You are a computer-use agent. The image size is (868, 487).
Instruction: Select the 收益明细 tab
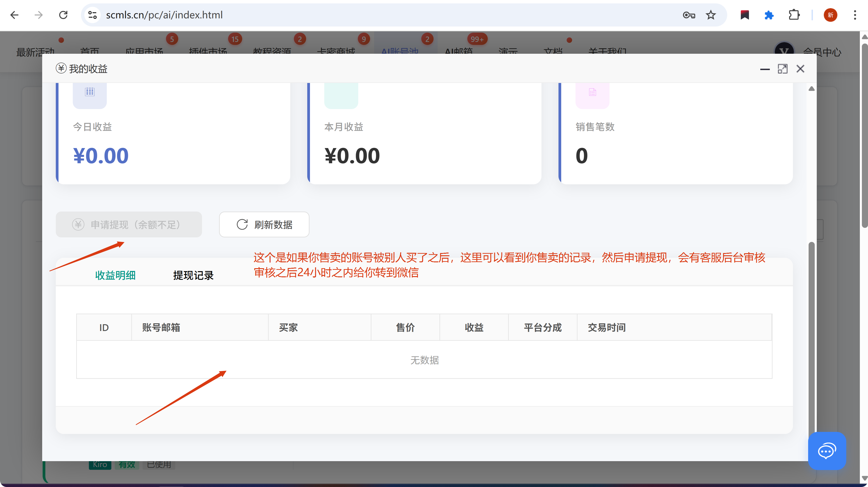(115, 275)
